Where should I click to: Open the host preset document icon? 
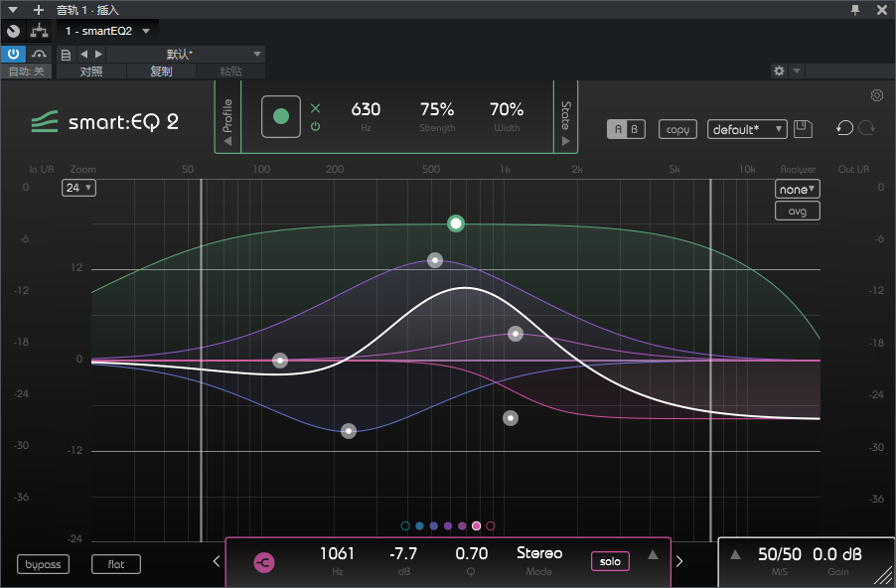click(66, 55)
